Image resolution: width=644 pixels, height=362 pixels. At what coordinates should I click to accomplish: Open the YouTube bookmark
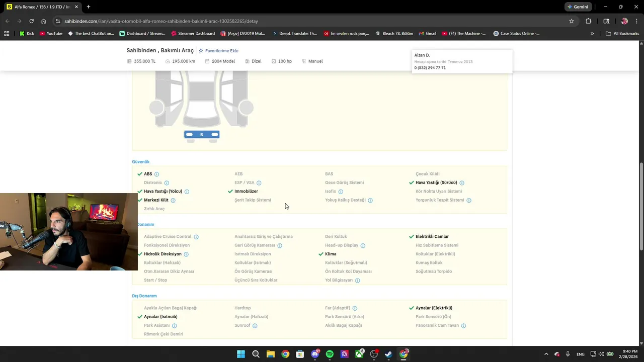pos(51,34)
